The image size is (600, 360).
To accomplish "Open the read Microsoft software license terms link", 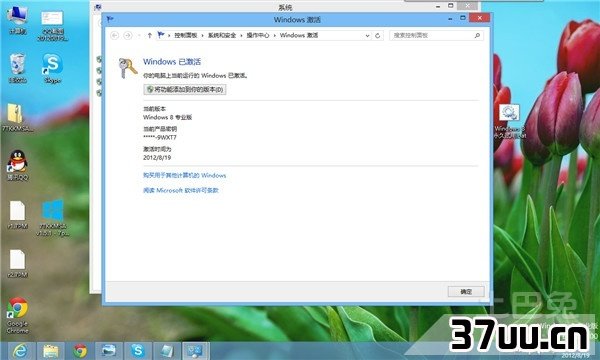I will (181, 190).
